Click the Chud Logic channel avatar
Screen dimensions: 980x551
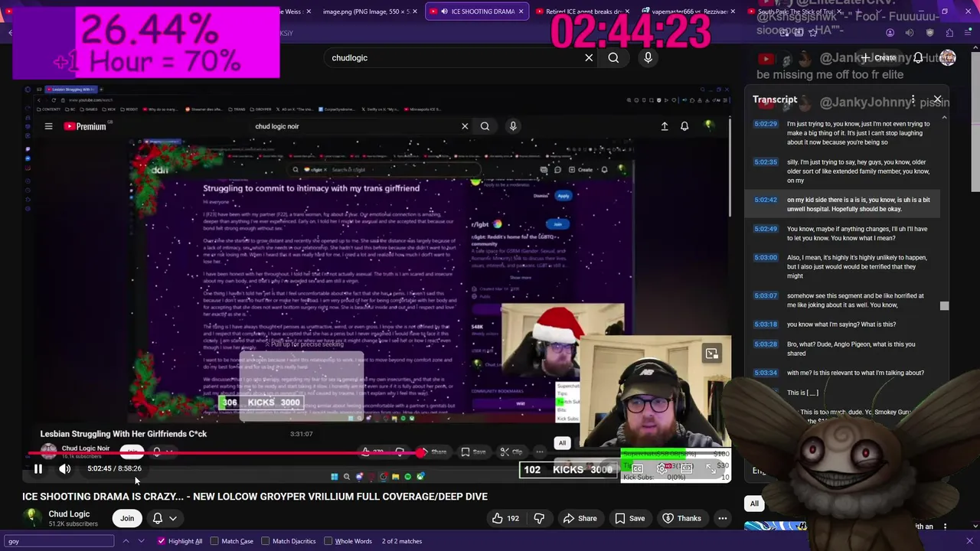31,517
